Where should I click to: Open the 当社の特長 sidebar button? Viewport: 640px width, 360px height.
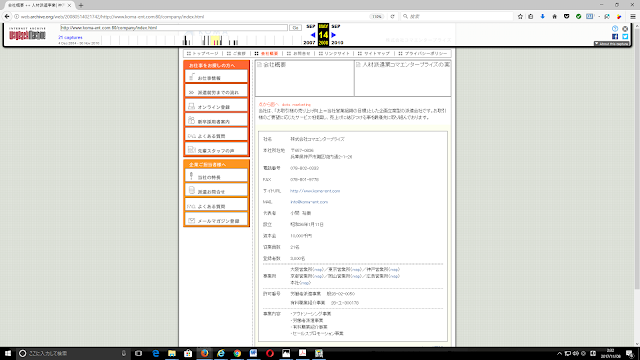(x=216, y=176)
